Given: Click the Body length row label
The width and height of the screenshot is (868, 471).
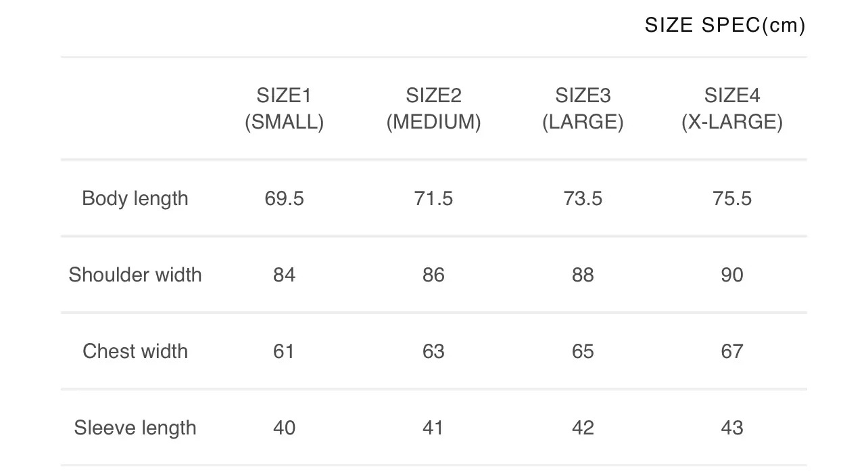Looking at the screenshot, I should (x=135, y=198).
